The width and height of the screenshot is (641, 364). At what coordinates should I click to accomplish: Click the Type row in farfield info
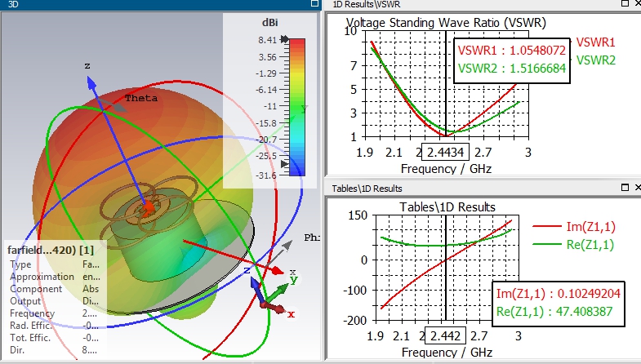coord(55,264)
